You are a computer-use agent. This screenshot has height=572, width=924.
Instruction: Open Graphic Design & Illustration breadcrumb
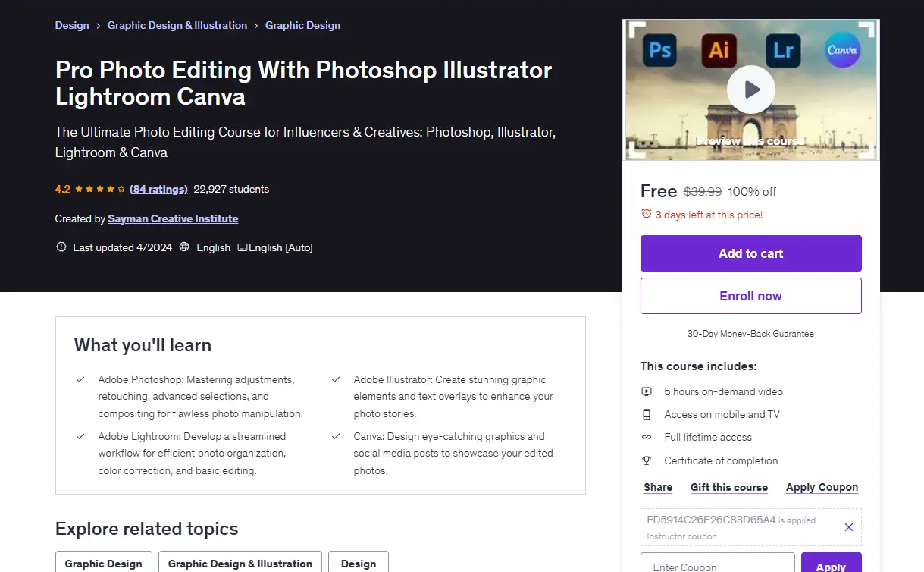pos(177,25)
